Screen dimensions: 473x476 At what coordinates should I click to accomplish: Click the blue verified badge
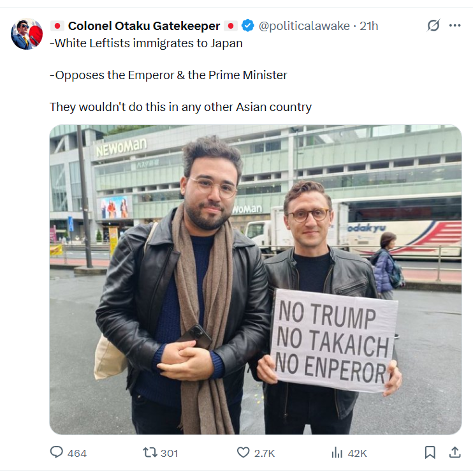(x=248, y=26)
